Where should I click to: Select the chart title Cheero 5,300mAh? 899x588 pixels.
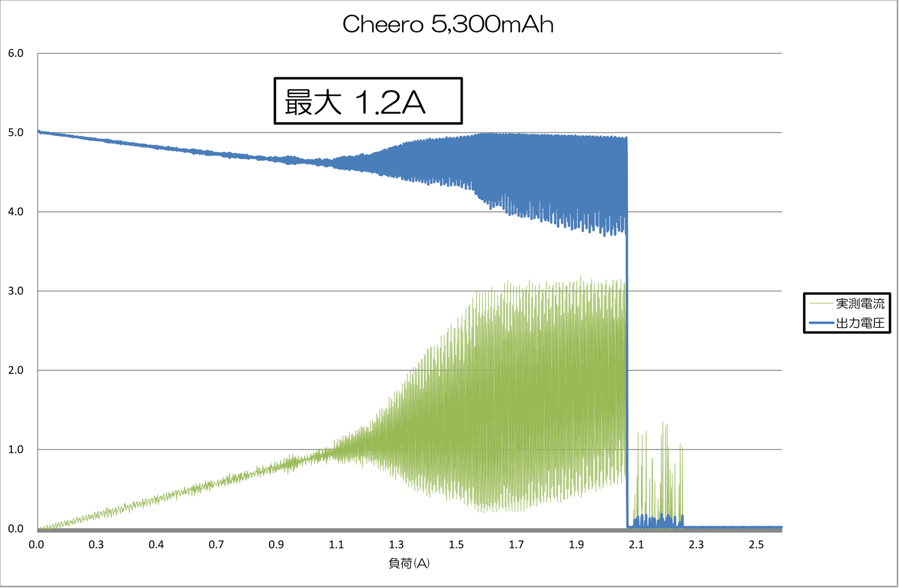tap(448, 25)
